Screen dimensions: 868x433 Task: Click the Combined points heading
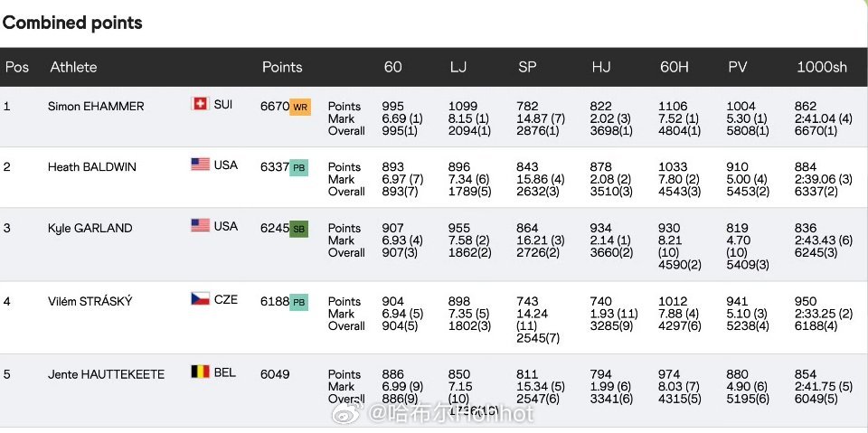tap(72, 23)
